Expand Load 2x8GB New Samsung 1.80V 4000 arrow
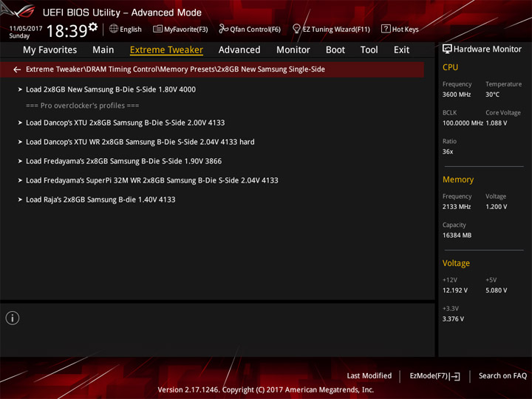This screenshot has width=532, height=399. [x=20, y=89]
